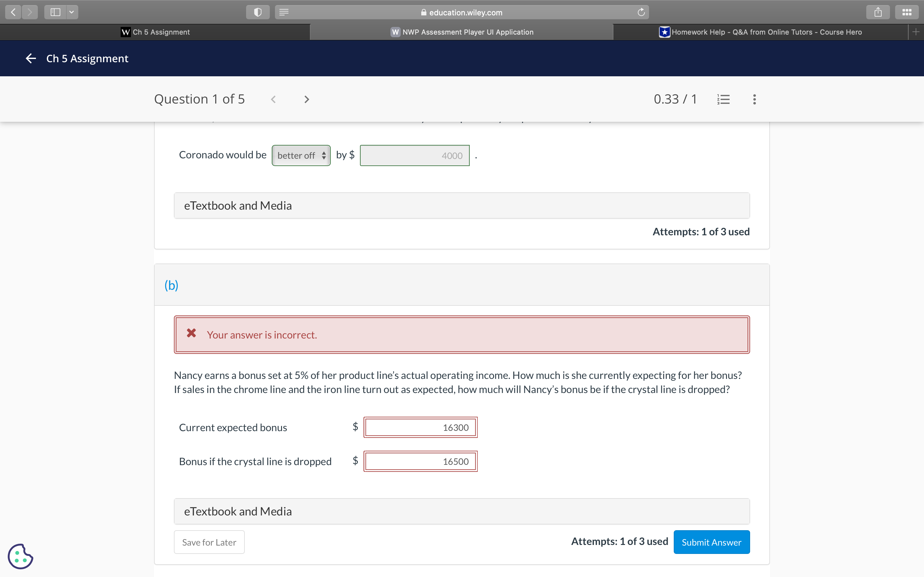Click the back arrow next to Ch 5 Assignment
Image resolution: width=924 pixels, height=577 pixels.
[30, 58]
